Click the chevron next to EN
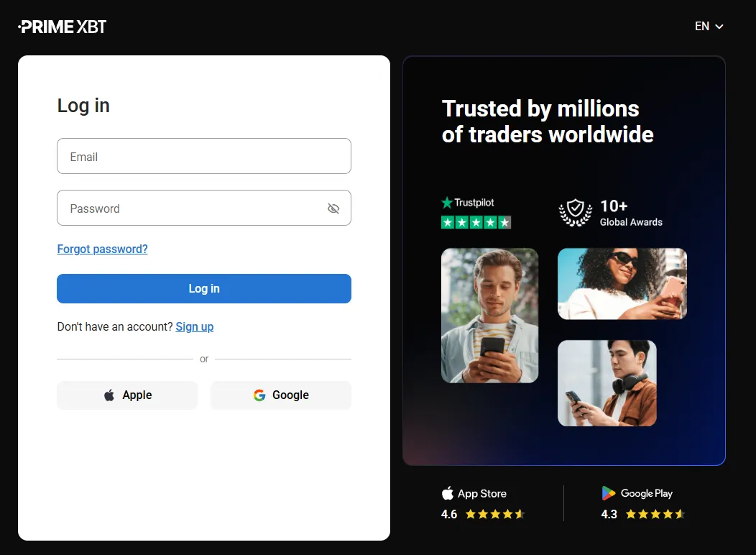The height and width of the screenshot is (555, 756). tap(719, 27)
